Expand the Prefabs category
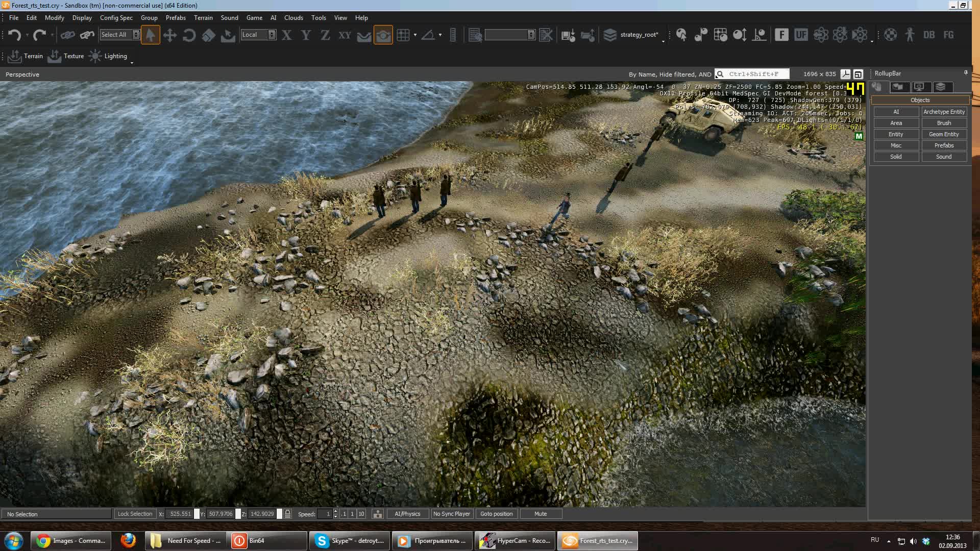The image size is (980, 551). pos(943,145)
